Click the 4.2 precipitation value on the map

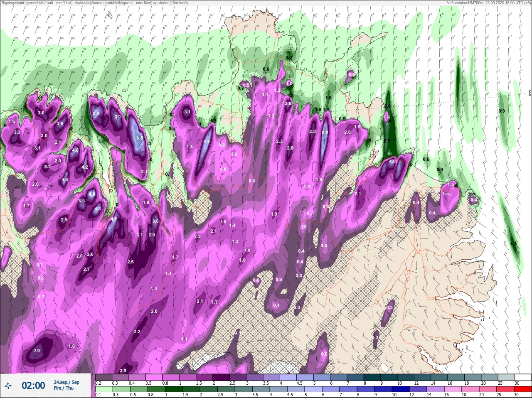coord(85,167)
